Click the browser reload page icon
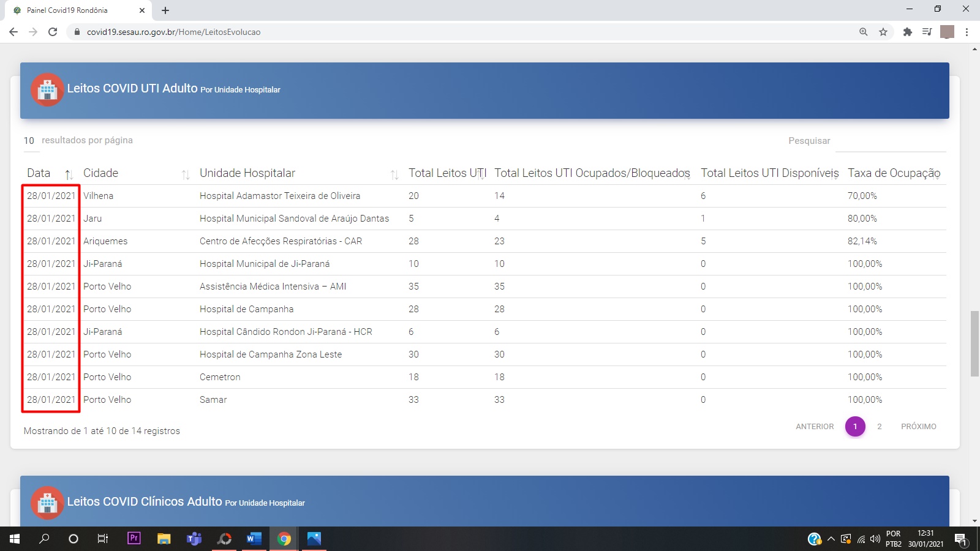980x551 pixels. [53, 32]
